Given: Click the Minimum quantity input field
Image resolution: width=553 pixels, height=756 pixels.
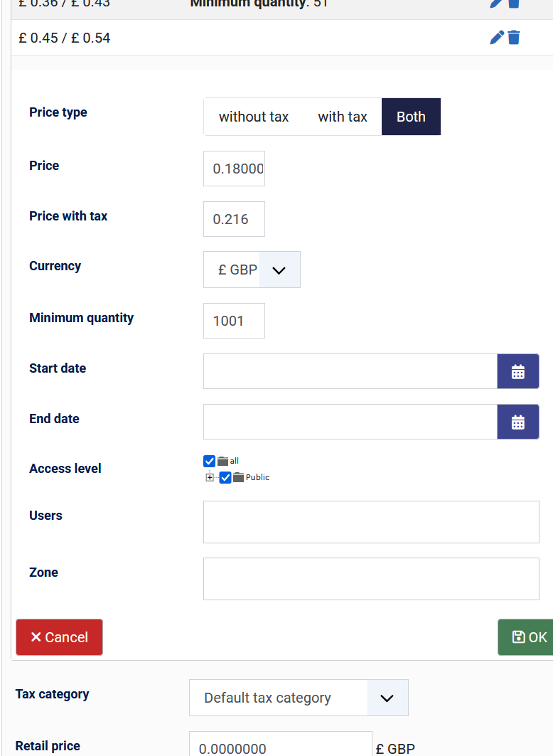Looking at the screenshot, I should (234, 321).
